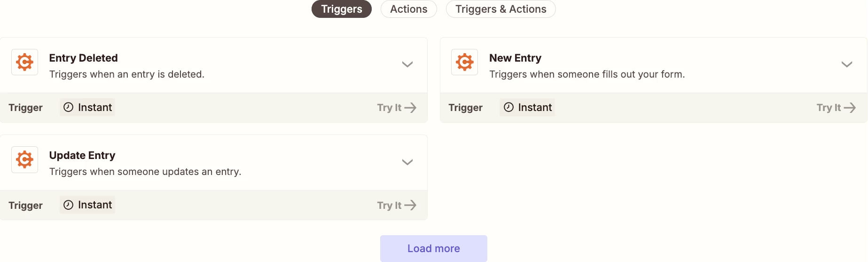Select the Triggers filter tab
Screen dimensions: 868x262
(342, 9)
